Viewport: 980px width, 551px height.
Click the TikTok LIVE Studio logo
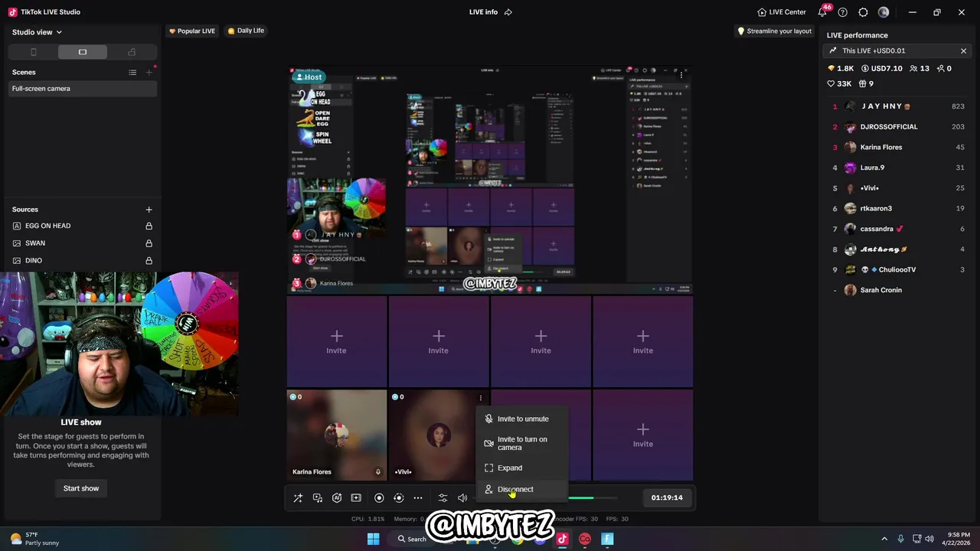click(12, 12)
